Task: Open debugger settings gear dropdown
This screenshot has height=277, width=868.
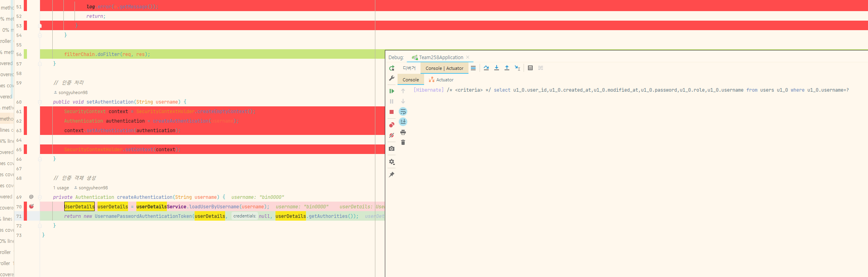Action: (x=392, y=162)
